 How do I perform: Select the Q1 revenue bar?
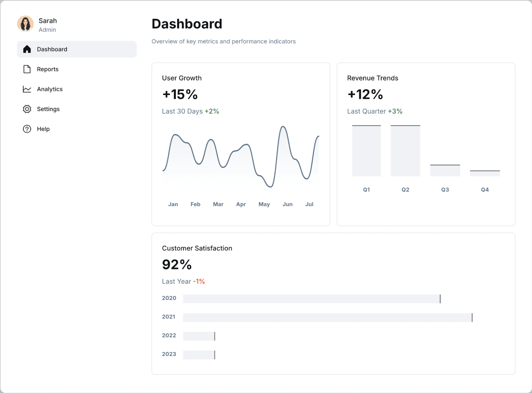(x=366, y=151)
